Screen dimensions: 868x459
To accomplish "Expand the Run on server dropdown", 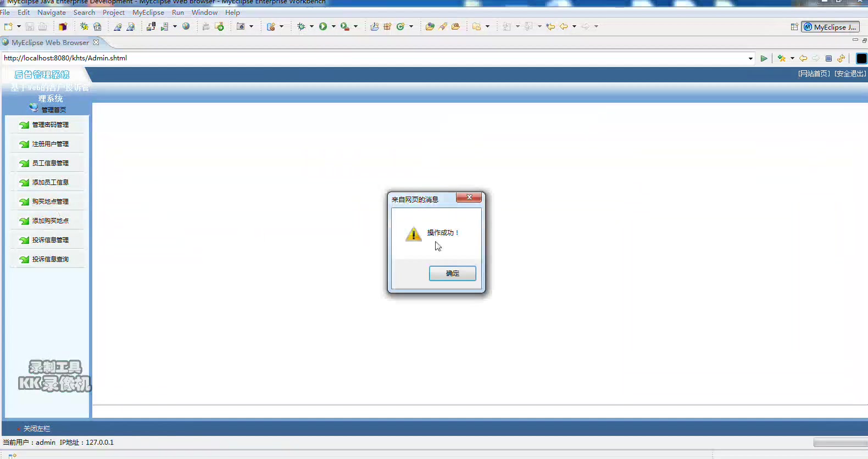I will (x=175, y=26).
